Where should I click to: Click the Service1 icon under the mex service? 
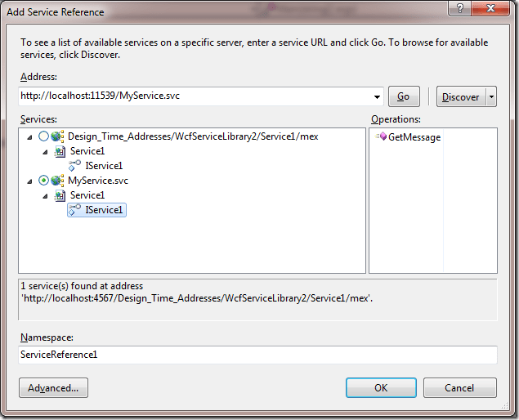[60, 151]
